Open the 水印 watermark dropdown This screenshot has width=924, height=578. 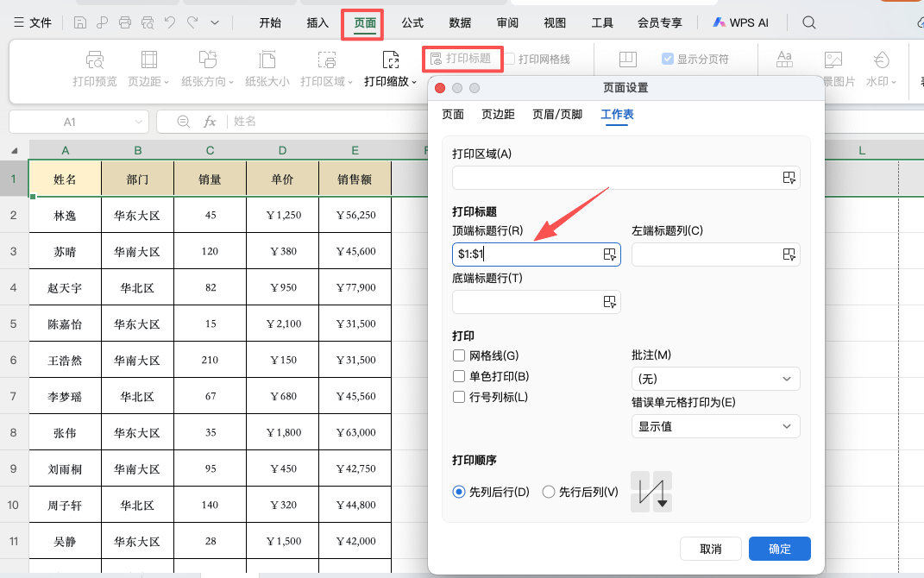(x=881, y=69)
